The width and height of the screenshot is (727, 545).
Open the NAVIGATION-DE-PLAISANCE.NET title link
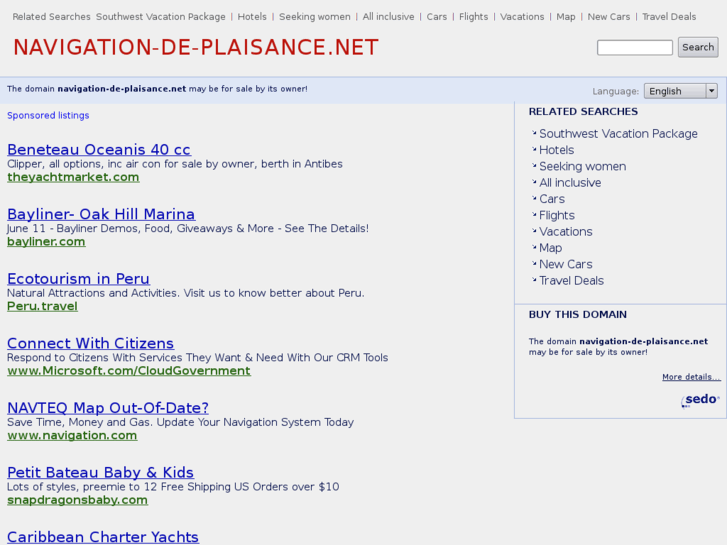pyautogui.click(x=196, y=47)
